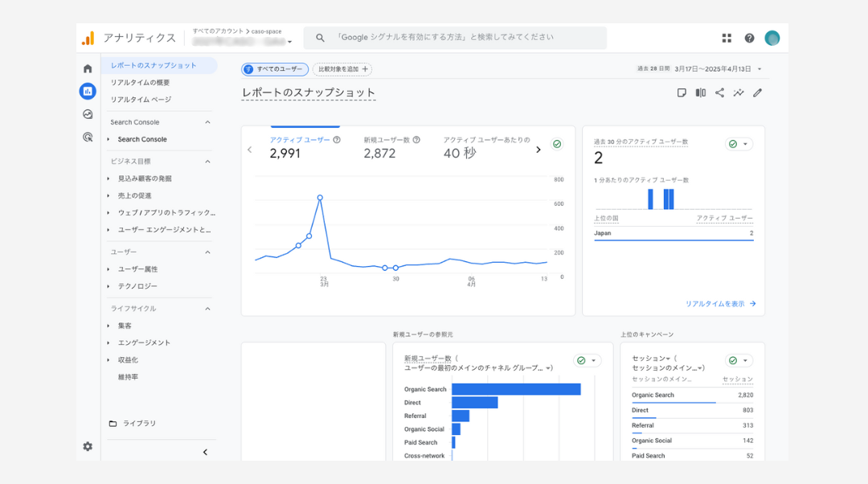Click data quality check on overview card
This screenshot has width=868, height=484.
click(557, 144)
